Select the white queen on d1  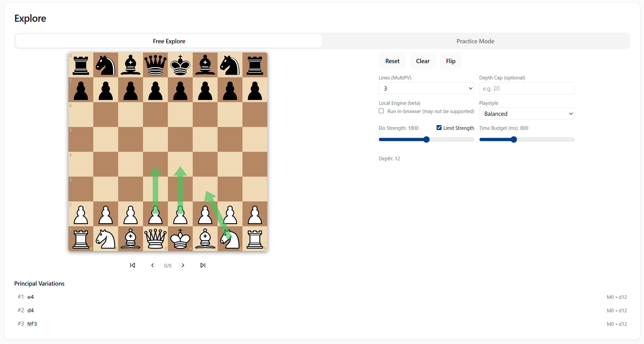[x=155, y=239]
